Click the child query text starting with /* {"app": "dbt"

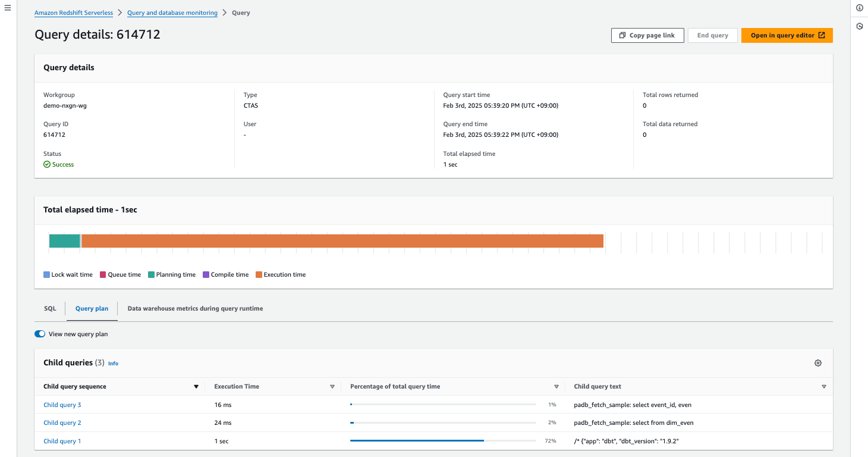tap(626, 442)
